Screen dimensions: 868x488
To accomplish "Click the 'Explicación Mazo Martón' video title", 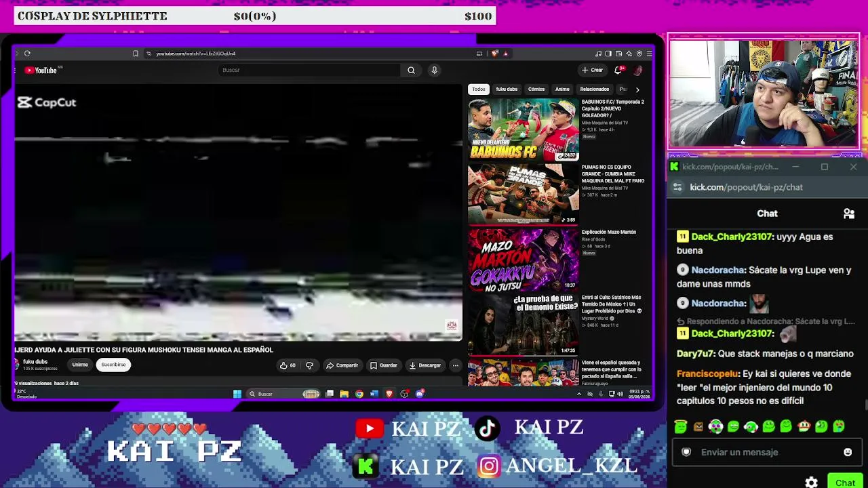I will click(608, 232).
